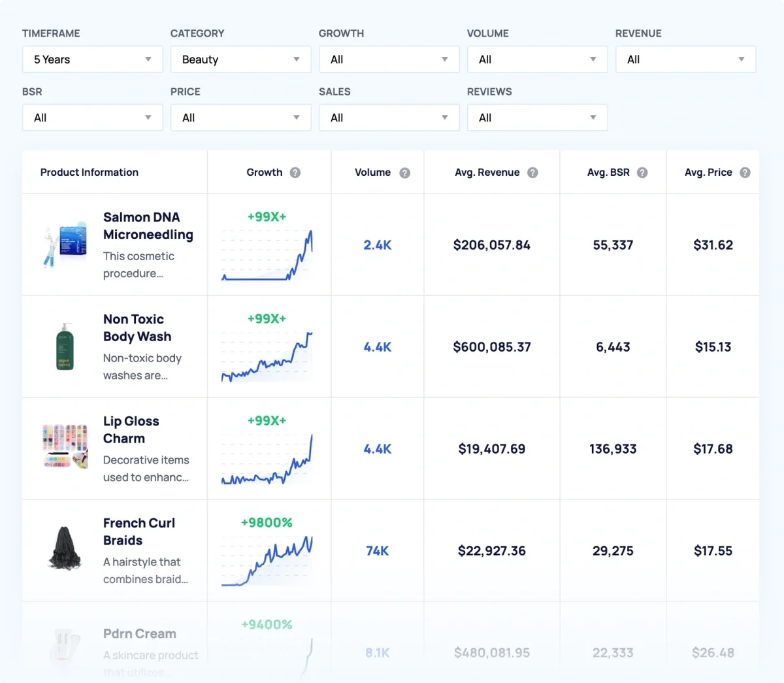Click the Avg. Price help icon

coord(745,173)
